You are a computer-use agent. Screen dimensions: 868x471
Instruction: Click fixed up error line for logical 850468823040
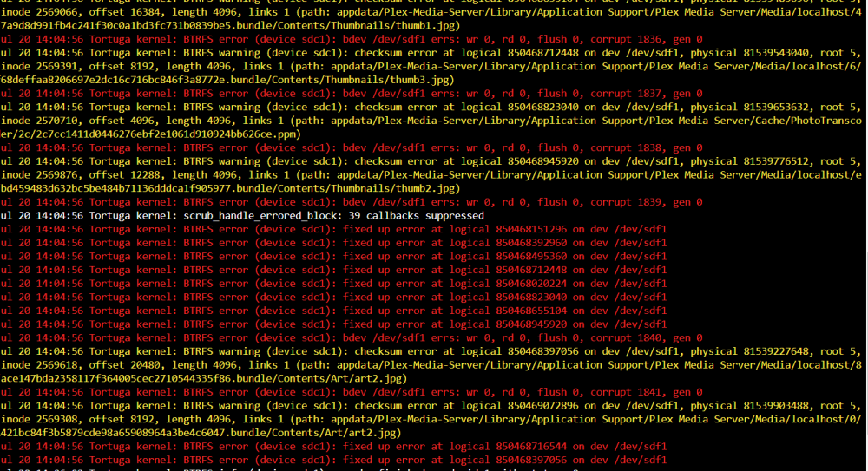pos(334,297)
